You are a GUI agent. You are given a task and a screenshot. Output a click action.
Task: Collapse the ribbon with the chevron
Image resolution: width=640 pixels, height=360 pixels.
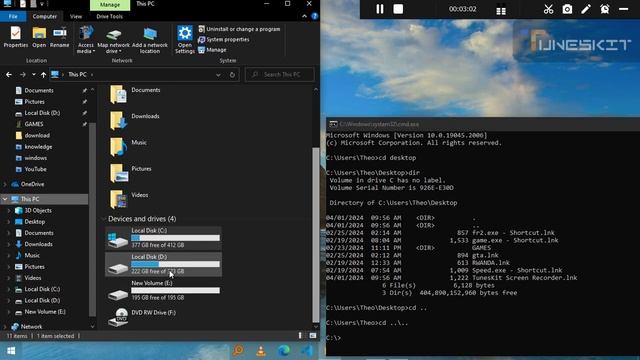(304, 16)
